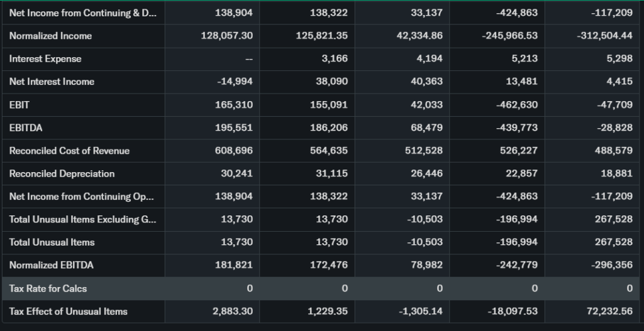Click the Net Interest Income row label
The height and width of the screenshot is (331, 644).
(x=52, y=82)
